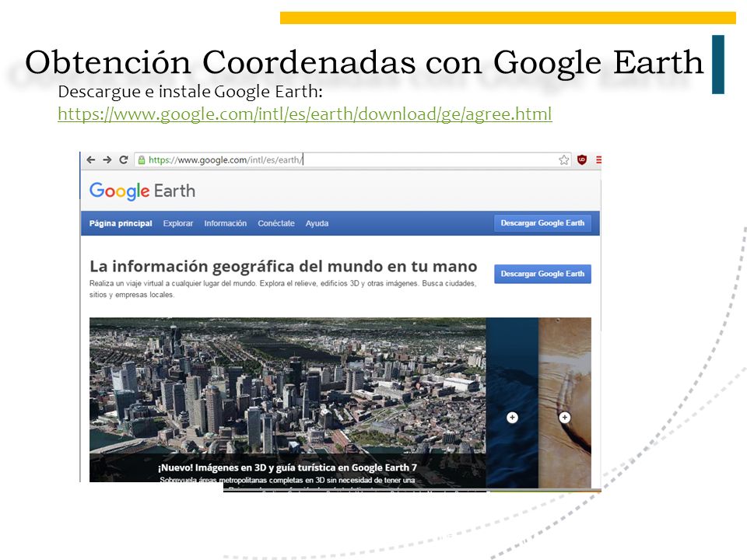Bookmark page with the star icon
This screenshot has width=747, height=560.
564,160
